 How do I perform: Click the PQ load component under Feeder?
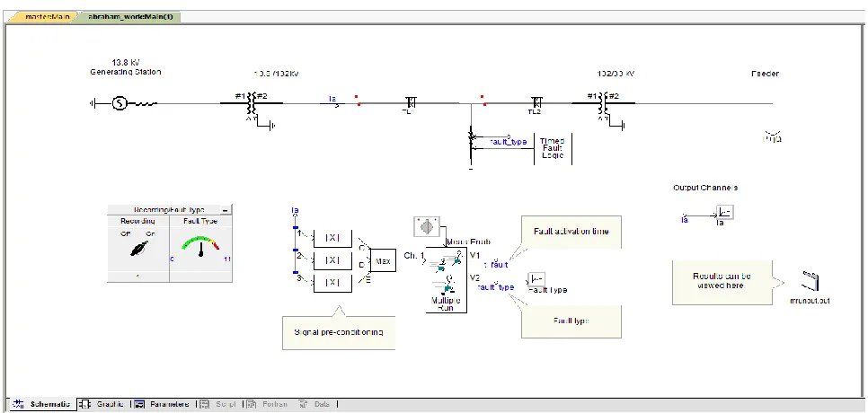[772, 137]
